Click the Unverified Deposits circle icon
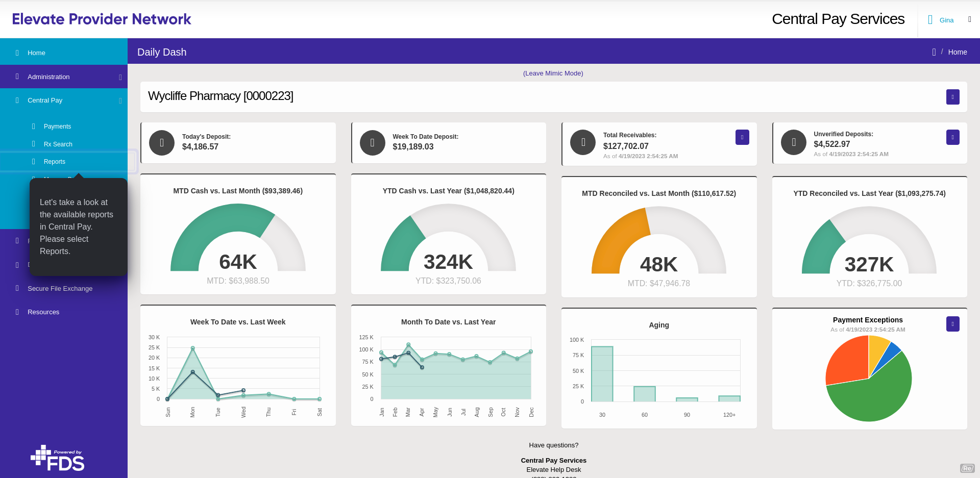Image resolution: width=980 pixels, height=478 pixels. pos(794,143)
